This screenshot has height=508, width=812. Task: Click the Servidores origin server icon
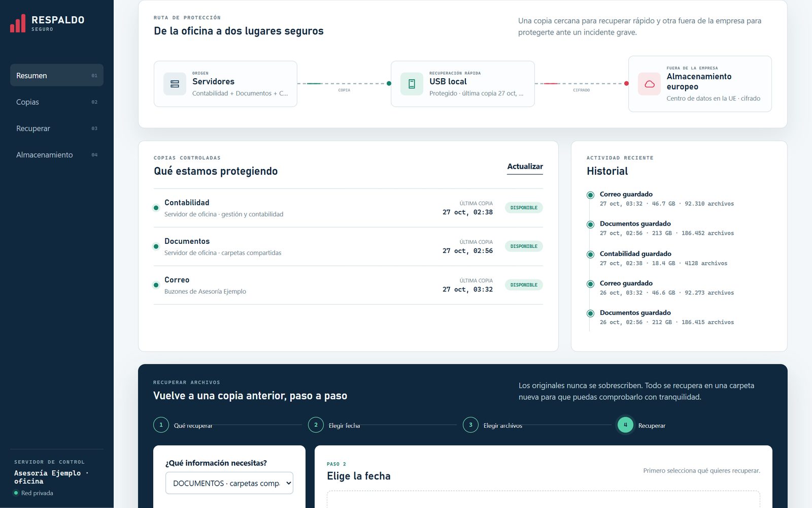pyautogui.click(x=175, y=84)
